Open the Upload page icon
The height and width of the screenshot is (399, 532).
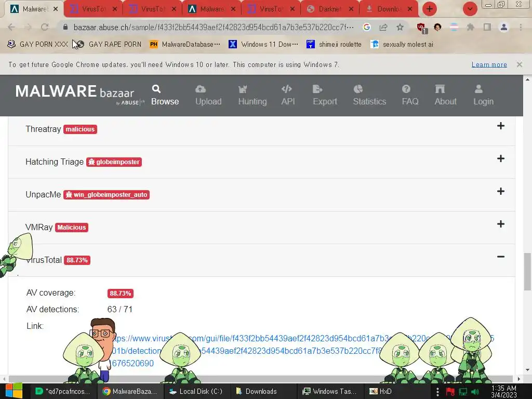[x=201, y=89]
